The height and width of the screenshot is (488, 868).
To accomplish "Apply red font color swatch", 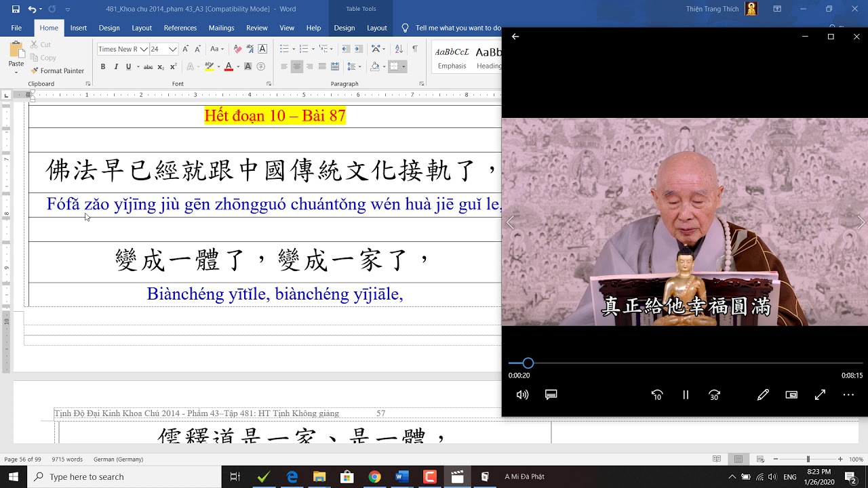I will 229,66.
